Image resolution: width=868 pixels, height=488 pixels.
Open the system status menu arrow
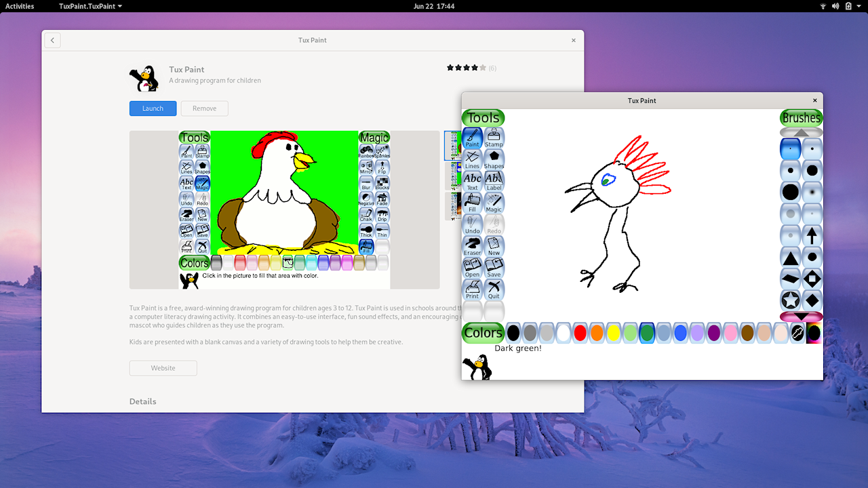859,6
